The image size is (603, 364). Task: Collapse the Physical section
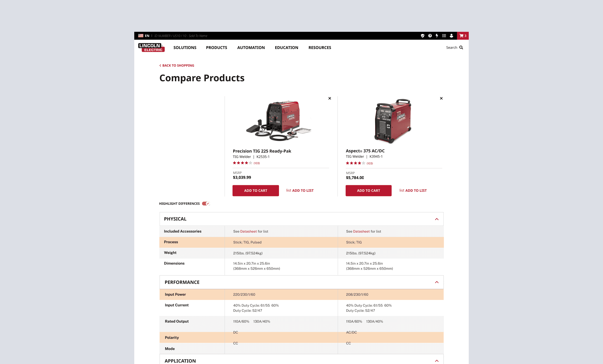pyautogui.click(x=437, y=219)
